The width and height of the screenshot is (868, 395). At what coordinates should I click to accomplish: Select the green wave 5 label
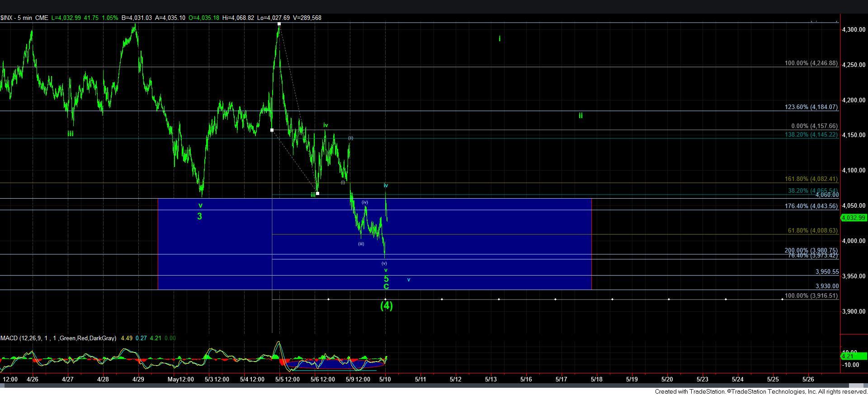point(386,279)
